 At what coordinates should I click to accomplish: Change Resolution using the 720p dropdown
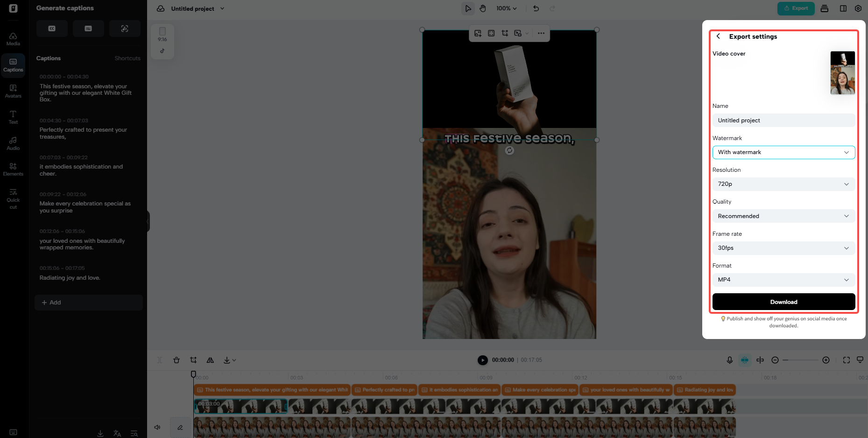pyautogui.click(x=783, y=184)
